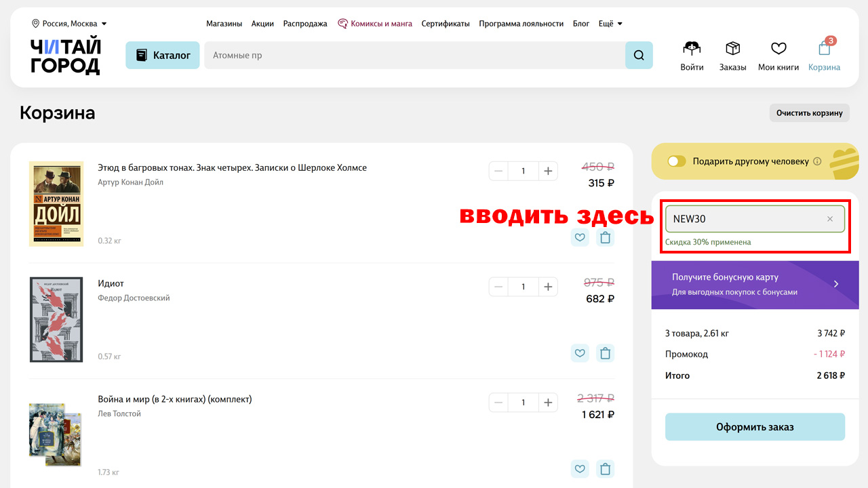Open the Получите бонусную карту banner
This screenshot has width=868, height=488.
point(755,285)
